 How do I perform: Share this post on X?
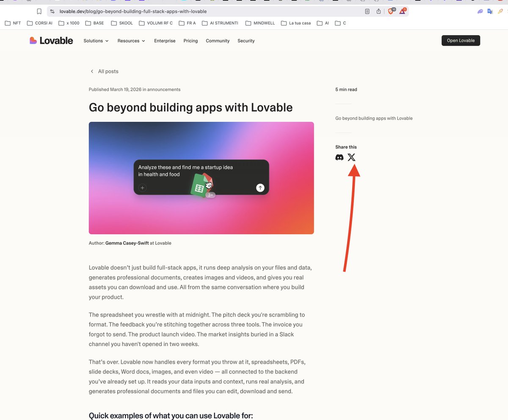click(351, 157)
